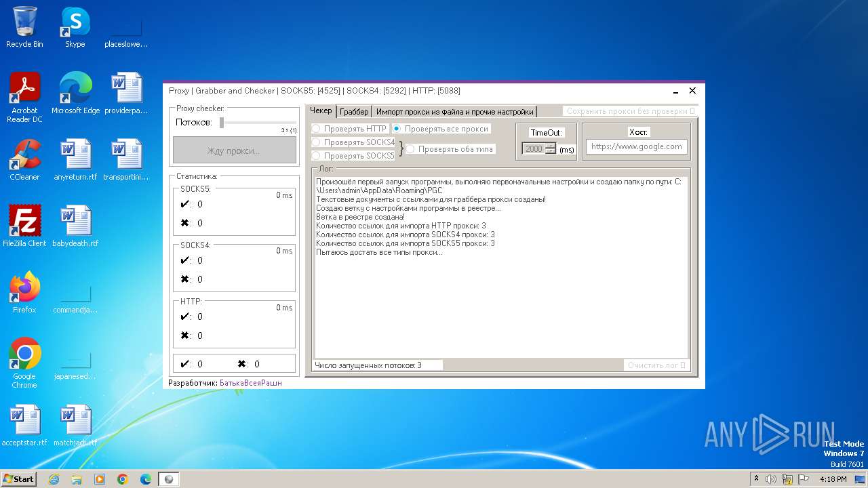Click the Жду прокси button

pos(234,150)
